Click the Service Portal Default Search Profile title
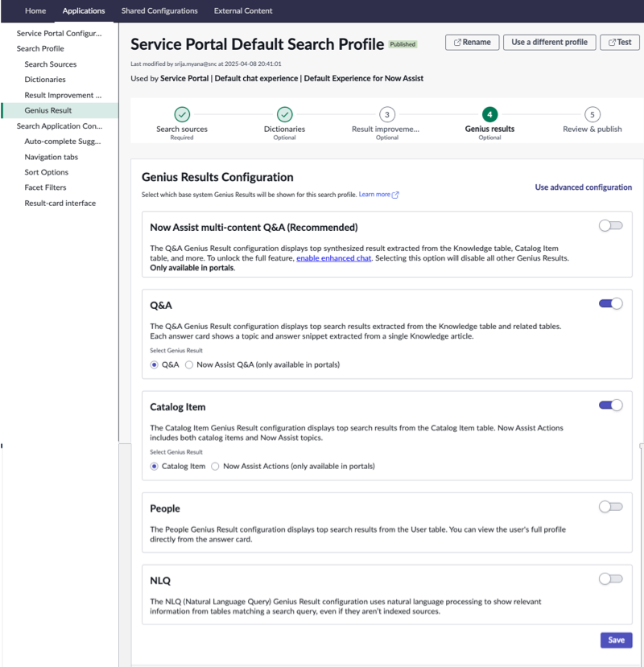644x667 pixels. coord(257,44)
